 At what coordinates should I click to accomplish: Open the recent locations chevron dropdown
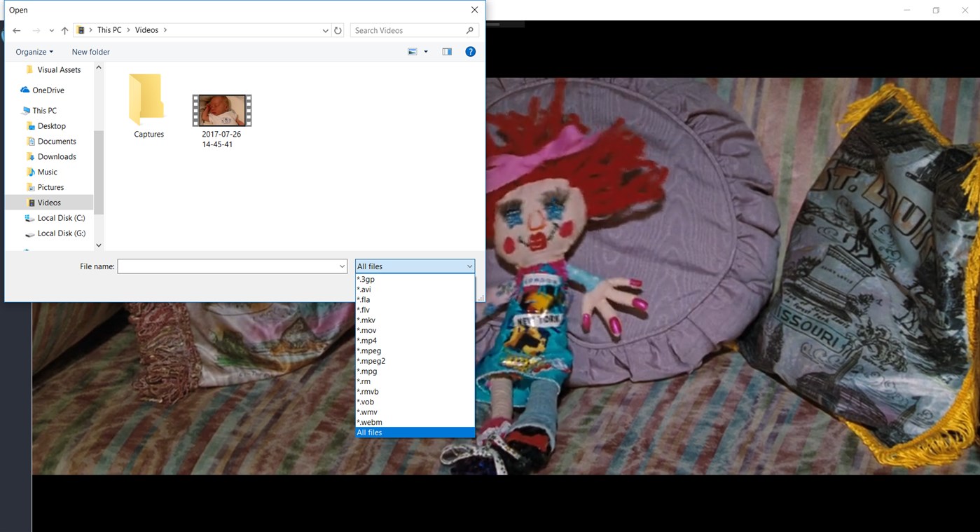point(51,30)
